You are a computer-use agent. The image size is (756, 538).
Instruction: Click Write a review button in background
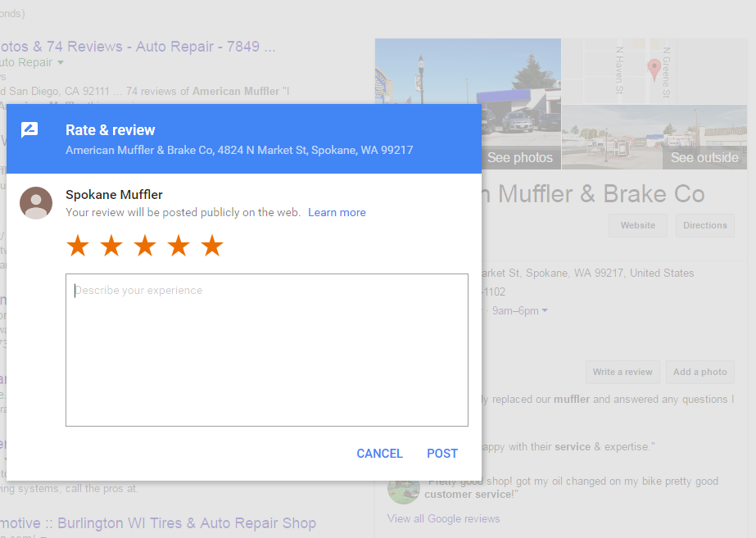pyautogui.click(x=622, y=372)
